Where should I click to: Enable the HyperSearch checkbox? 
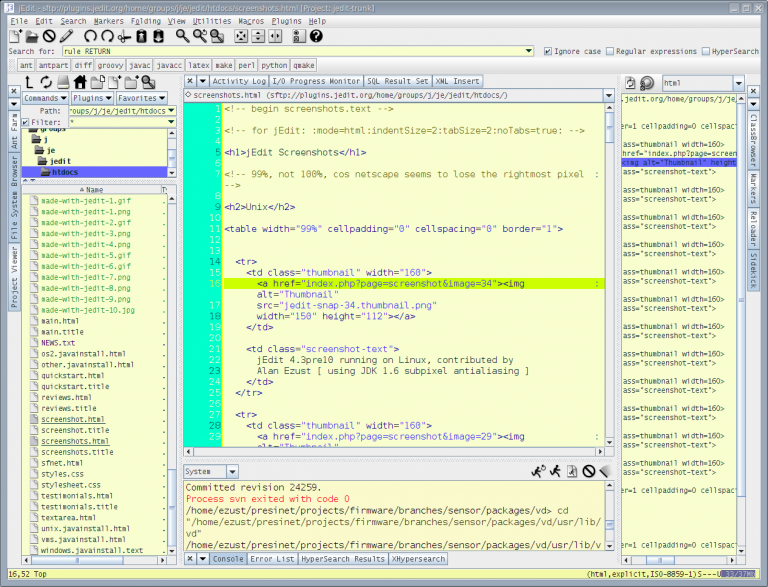[705, 51]
